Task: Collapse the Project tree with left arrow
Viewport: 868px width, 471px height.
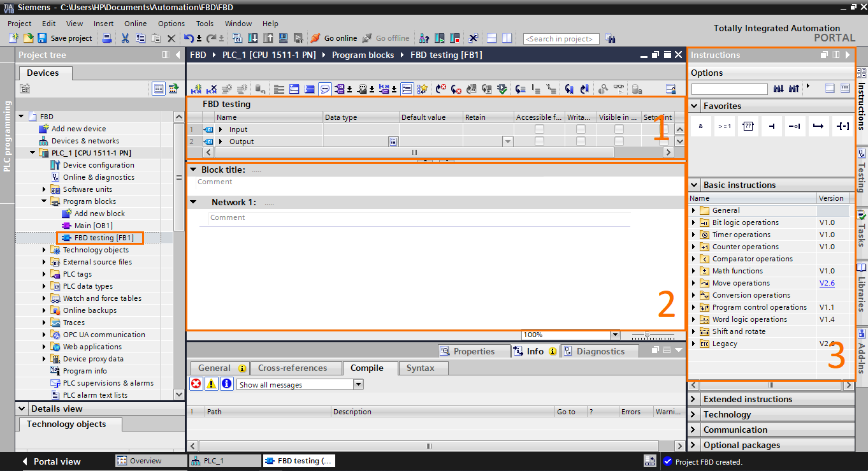Action: click(x=178, y=55)
